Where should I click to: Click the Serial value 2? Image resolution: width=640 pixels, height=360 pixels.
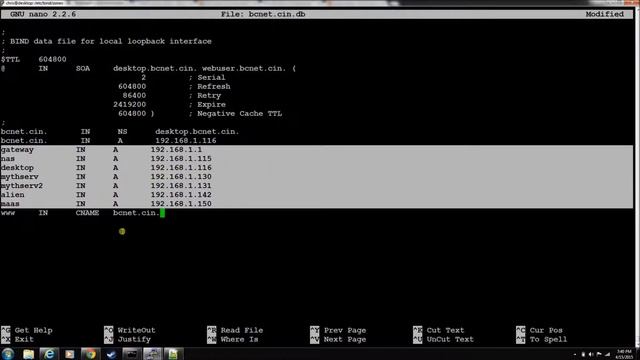(143, 78)
